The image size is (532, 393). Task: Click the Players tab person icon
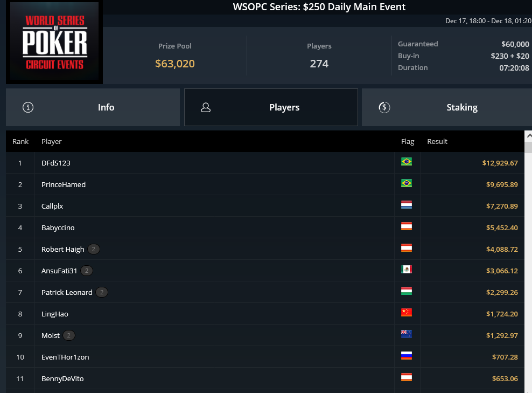point(206,107)
